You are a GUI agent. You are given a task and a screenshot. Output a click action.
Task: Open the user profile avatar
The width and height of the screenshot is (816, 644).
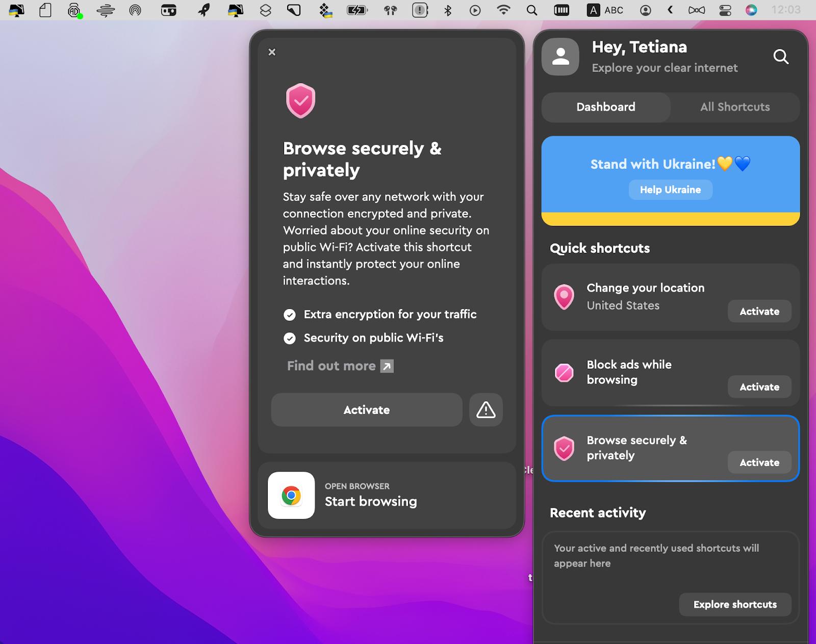(x=560, y=57)
